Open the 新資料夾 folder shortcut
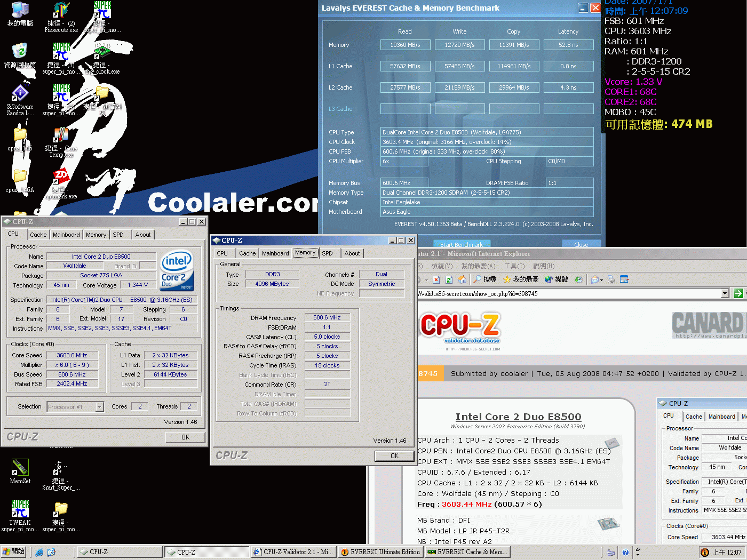The width and height of the screenshot is (747, 560). tap(101, 100)
